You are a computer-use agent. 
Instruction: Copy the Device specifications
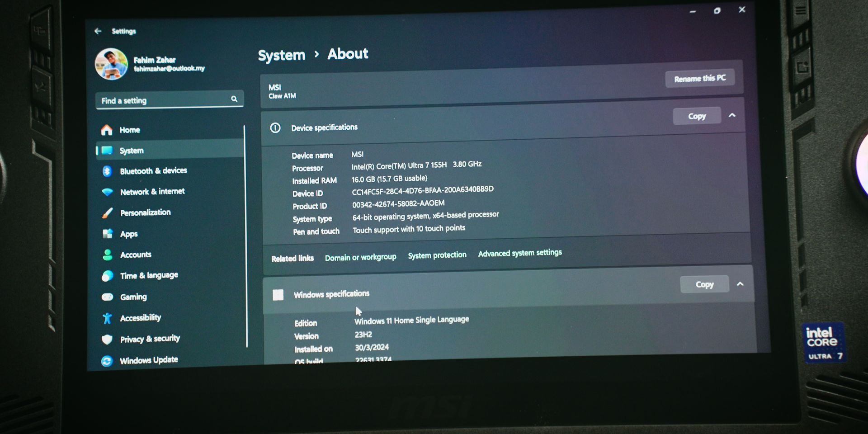[x=697, y=116]
